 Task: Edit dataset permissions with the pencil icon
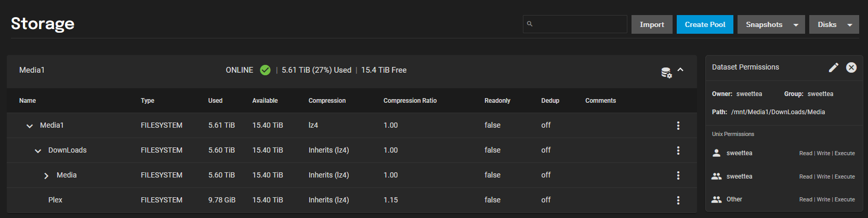pyautogui.click(x=834, y=67)
